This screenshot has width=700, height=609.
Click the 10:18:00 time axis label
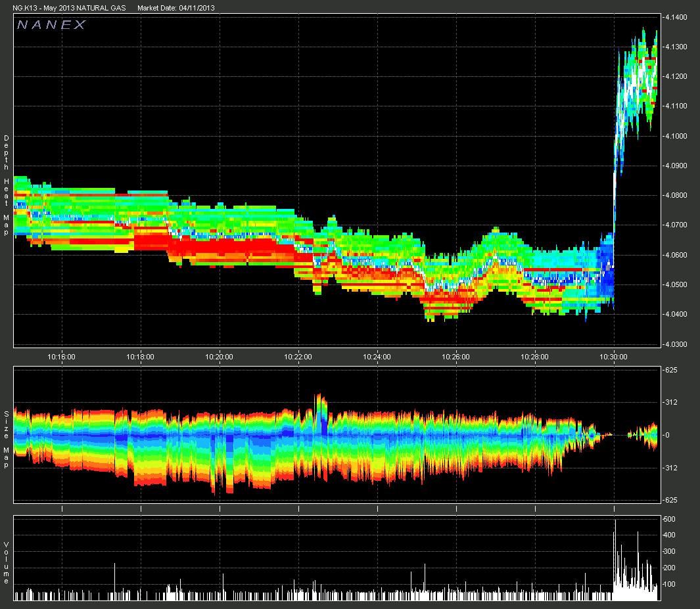pyautogui.click(x=140, y=357)
